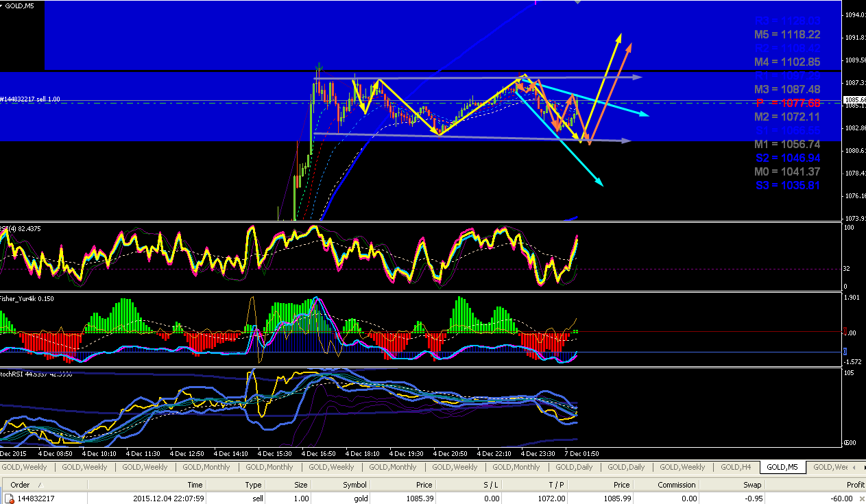Select the #144832217 sell 1.00 order line label
The image size is (866, 504).
pos(30,99)
